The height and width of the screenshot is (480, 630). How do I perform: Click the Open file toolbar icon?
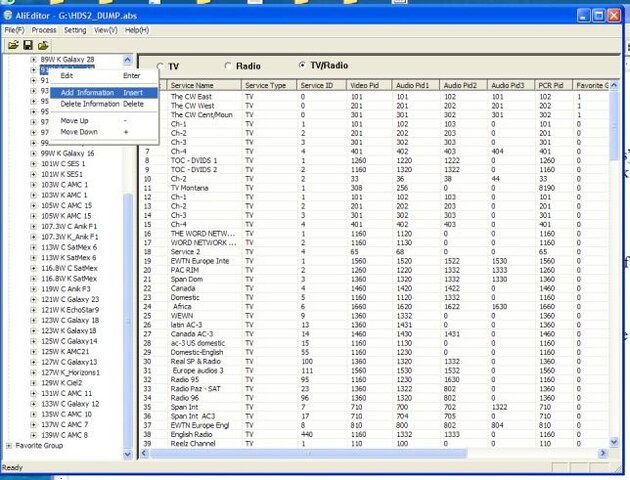[x=13, y=45]
